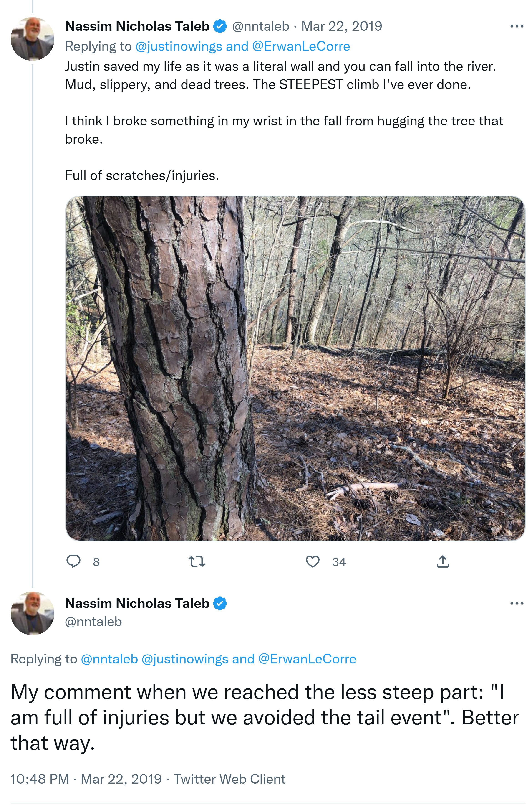
Task: Click the @nntaleb handle under second tweet name
Action: click(x=93, y=622)
